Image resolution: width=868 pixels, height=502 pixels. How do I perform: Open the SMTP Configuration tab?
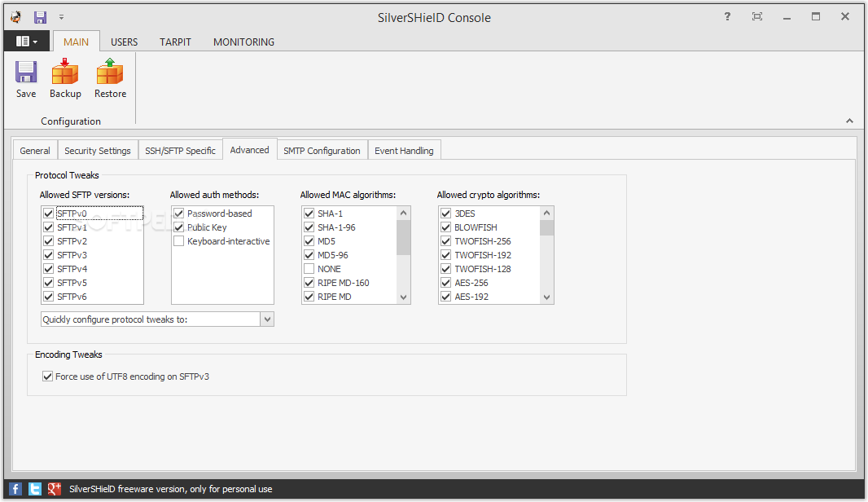tap(322, 150)
